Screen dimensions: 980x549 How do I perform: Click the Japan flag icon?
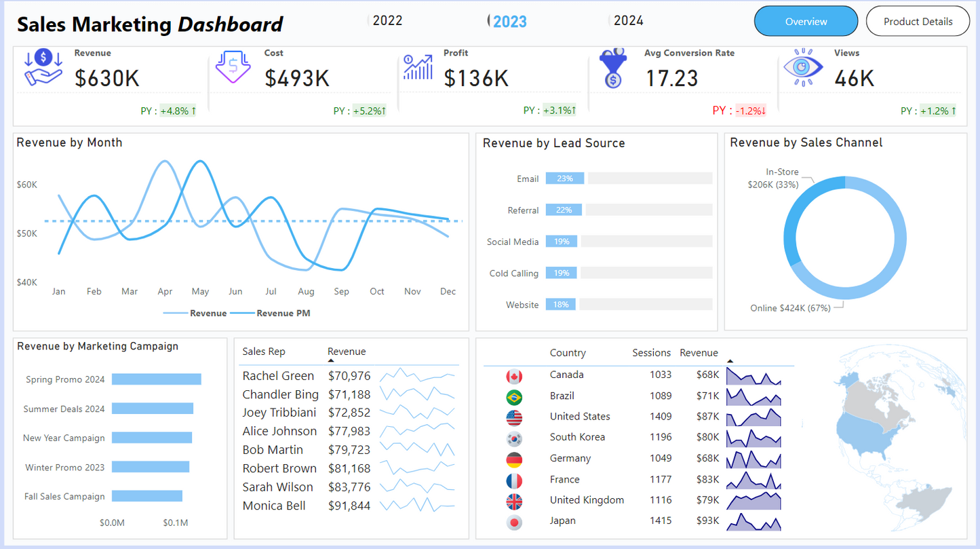click(514, 523)
